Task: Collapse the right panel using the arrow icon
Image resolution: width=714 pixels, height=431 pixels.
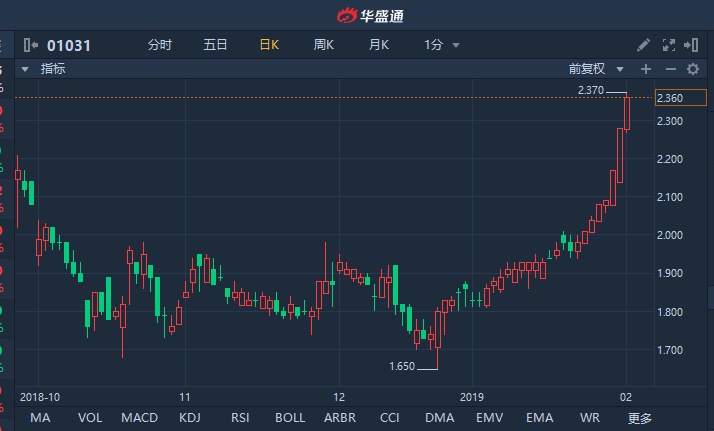Action: (x=691, y=45)
